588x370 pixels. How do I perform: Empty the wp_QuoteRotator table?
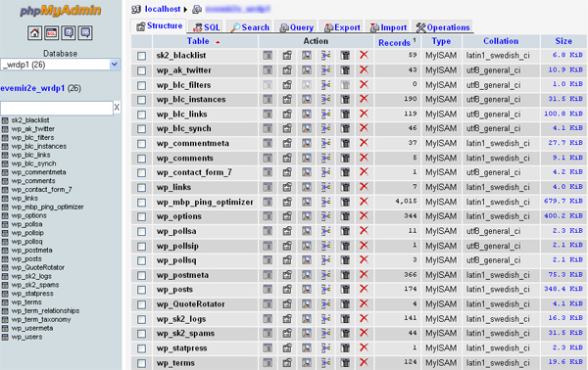(x=345, y=304)
